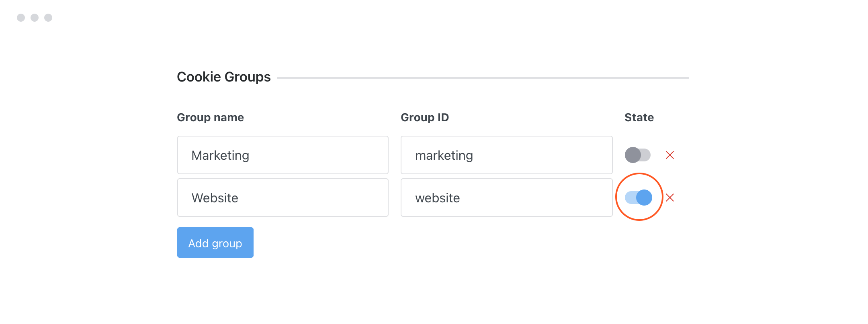
Task: Click the Cookie Groups heading
Action: pos(224,76)
